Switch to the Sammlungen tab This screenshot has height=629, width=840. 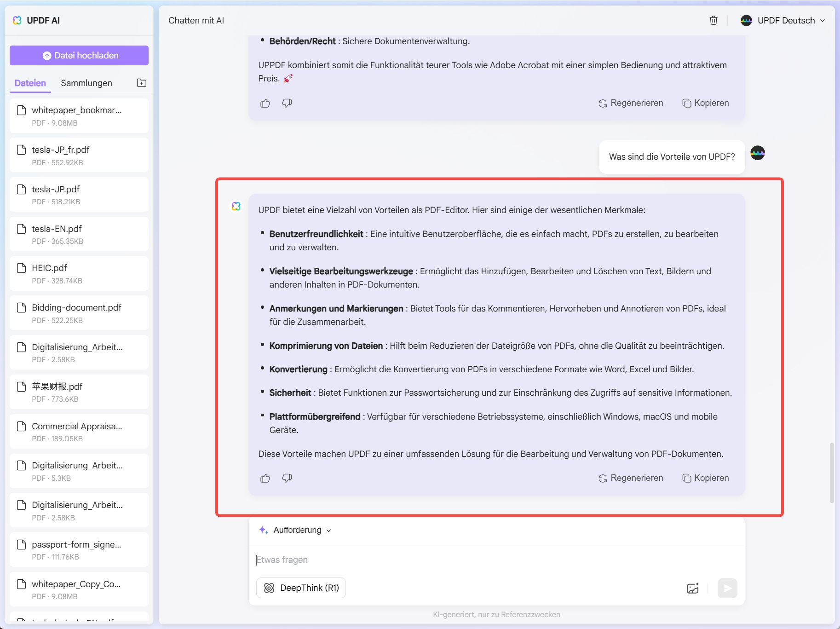(x=86, y=83)
